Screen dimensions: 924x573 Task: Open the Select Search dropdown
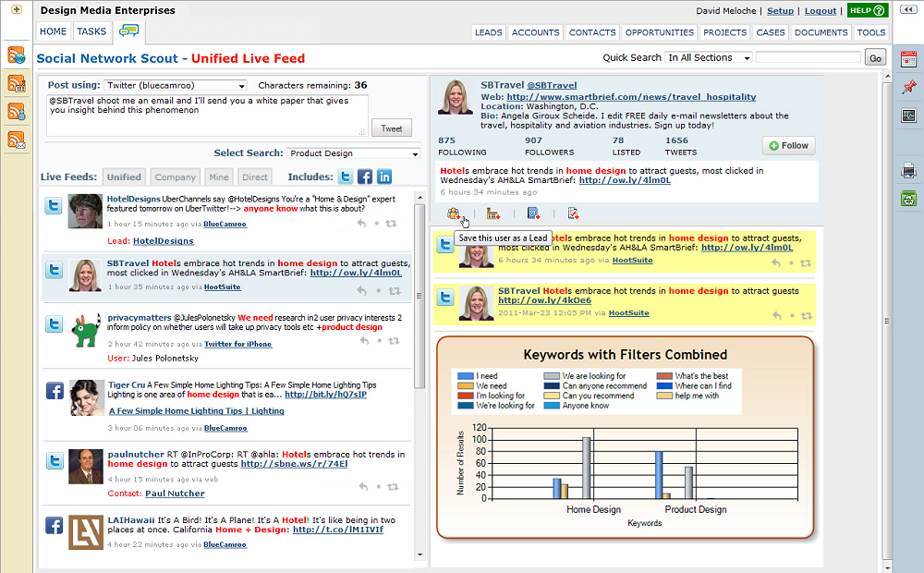(x=354, y=153)
